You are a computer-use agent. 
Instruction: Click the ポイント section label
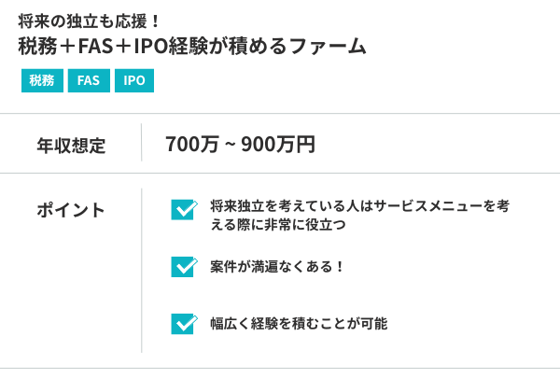click(71, 209)
